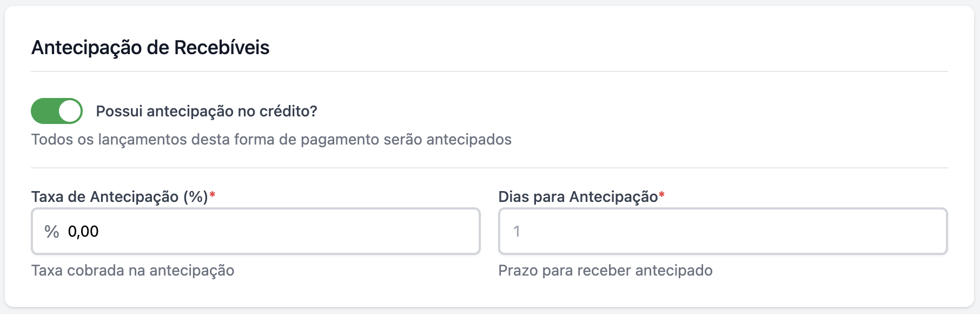
Task: Click the percent symbol in the rate field
Action: click(52, 232)
